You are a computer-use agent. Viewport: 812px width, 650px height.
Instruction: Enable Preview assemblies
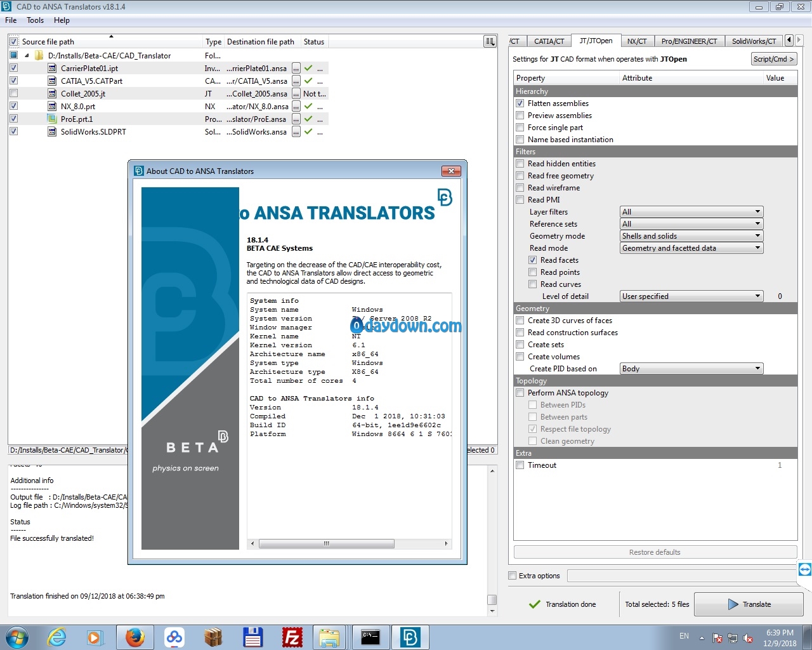pyautogui.click(x=520, y=116)
